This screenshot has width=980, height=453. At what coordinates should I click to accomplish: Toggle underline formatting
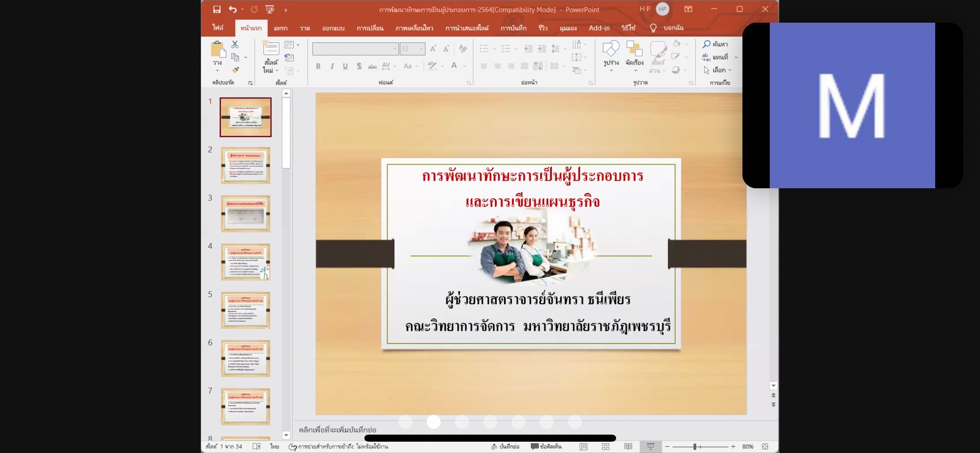pyautogui.click(x=346, y=66)
